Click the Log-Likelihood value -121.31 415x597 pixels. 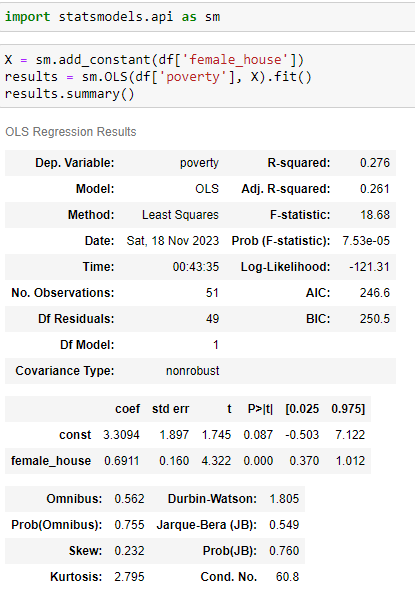coord(369,267)
